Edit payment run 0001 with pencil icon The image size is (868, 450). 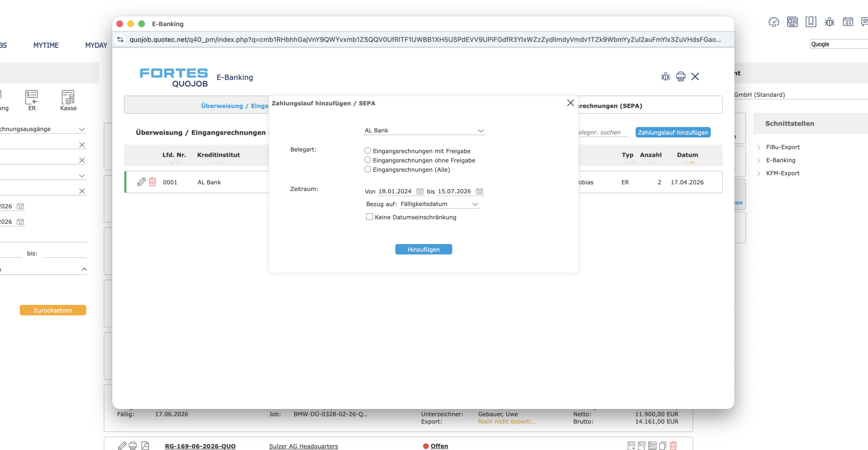(x=141, y=182)
